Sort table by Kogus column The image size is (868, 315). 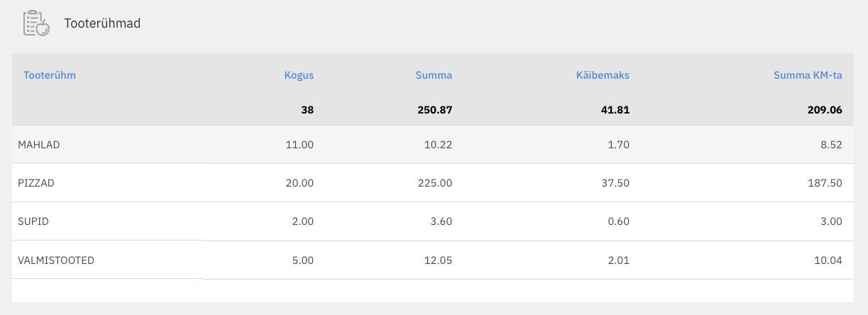(x=299, y=75)
